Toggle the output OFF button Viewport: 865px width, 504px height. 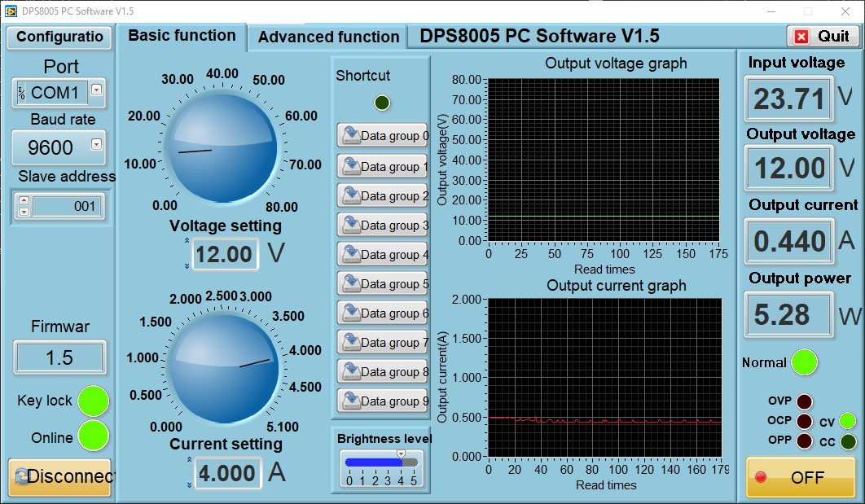point(800,477)
